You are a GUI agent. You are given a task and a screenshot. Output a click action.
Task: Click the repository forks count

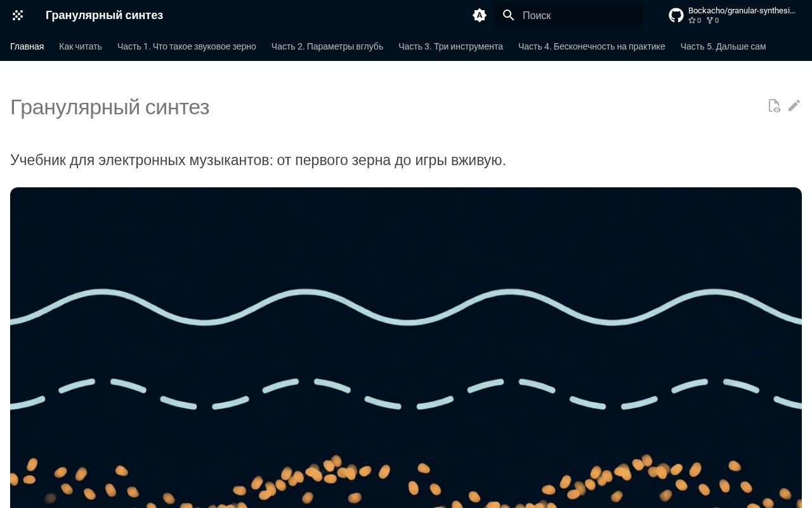[712, 20]
